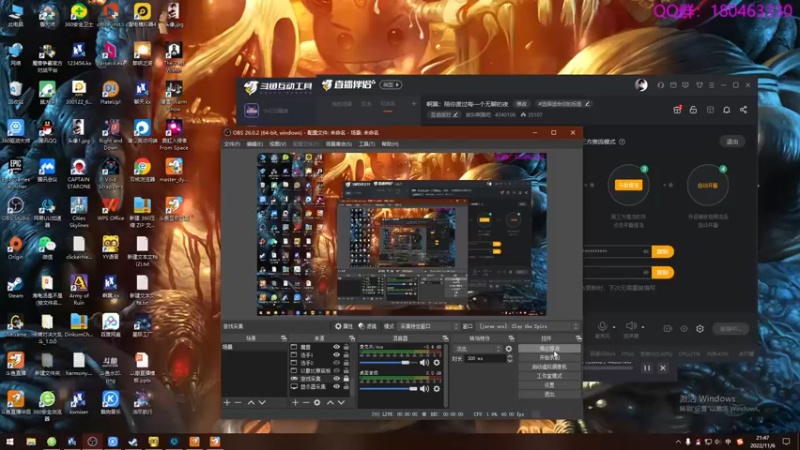The image size is (800, 450).
Task: Copy first stream address with orange button
Action: click(662, 252)
